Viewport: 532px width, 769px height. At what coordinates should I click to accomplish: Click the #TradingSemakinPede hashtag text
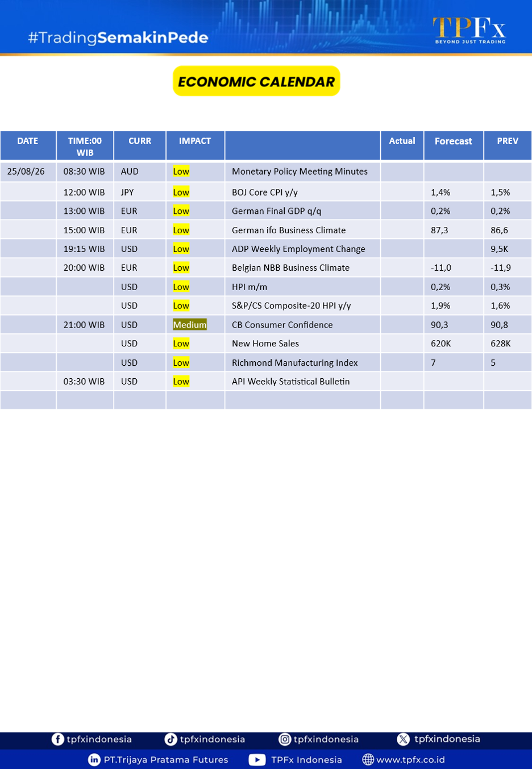click(118, 38)
